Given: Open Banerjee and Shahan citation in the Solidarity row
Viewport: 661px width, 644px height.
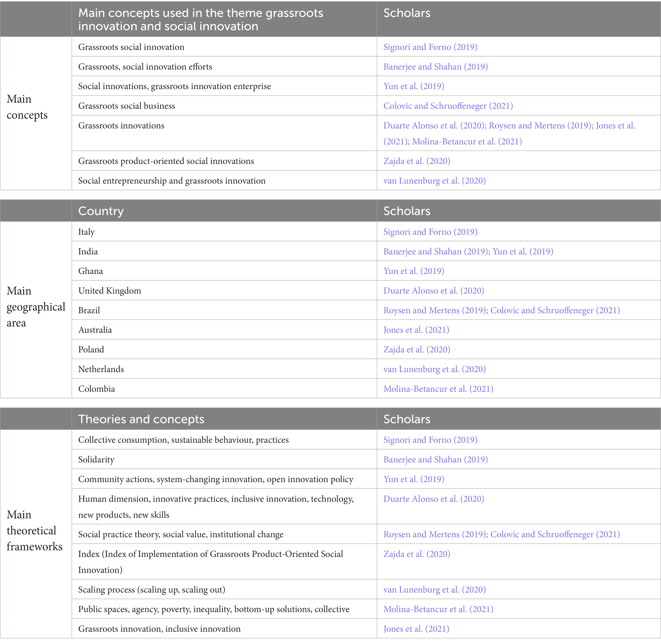Looking at the screenshot, I should [435, 459].
